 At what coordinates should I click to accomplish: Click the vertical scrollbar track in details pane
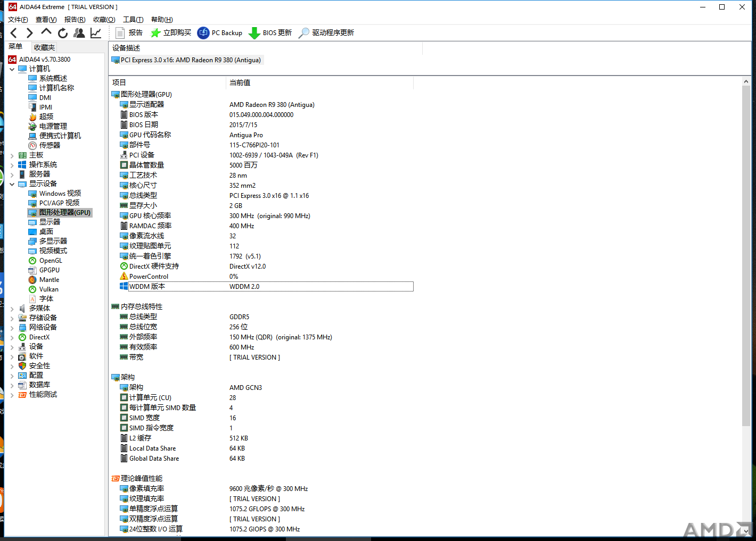click(746, 476)
